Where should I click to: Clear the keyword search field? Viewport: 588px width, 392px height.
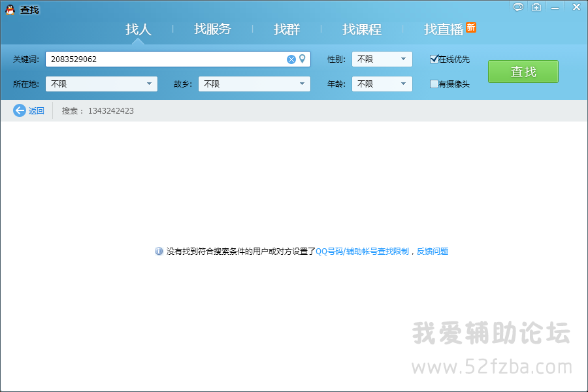[291, 59]
